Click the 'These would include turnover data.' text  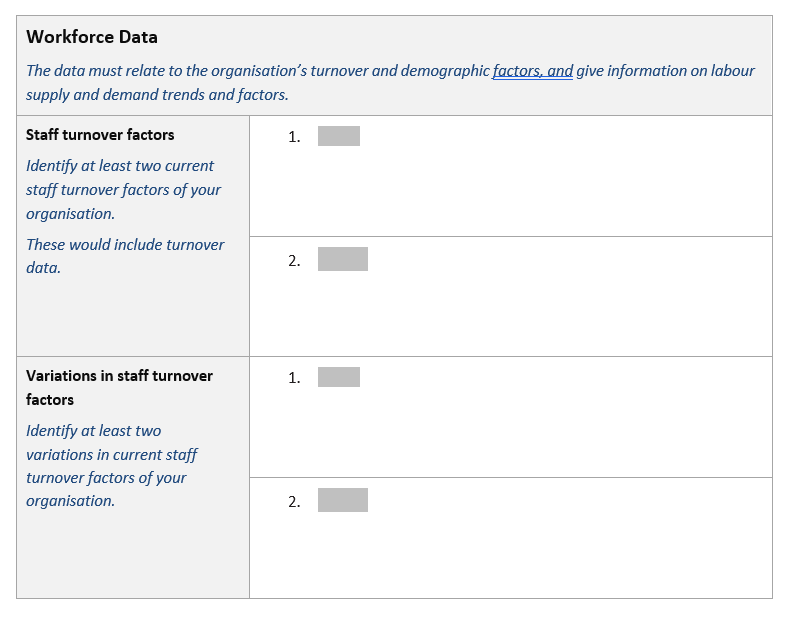click(x=125, y=256)
